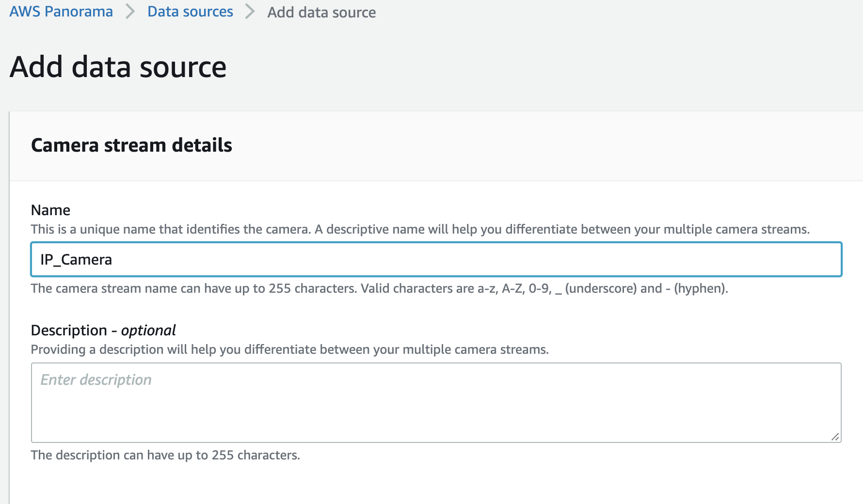This screenshot has height=504, width=863.
Task: Go to the Data sources breadcrumb
Action: [190, 12]
